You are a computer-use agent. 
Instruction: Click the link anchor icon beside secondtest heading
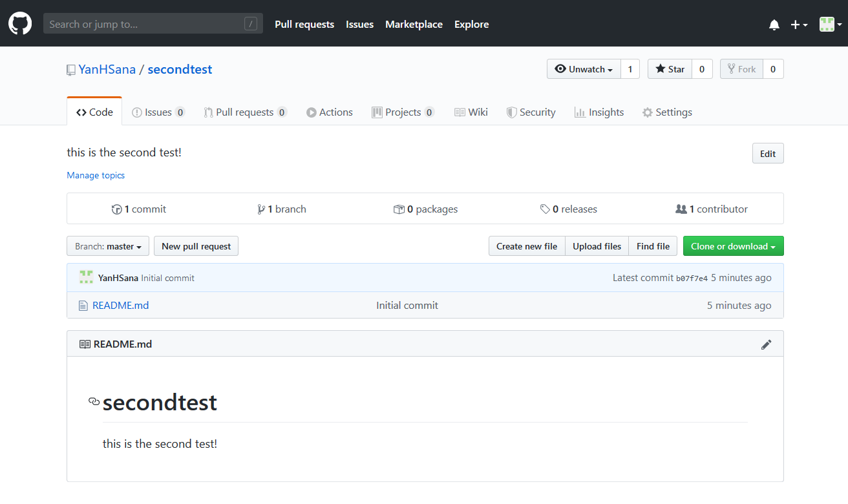[x=94, y=402]
